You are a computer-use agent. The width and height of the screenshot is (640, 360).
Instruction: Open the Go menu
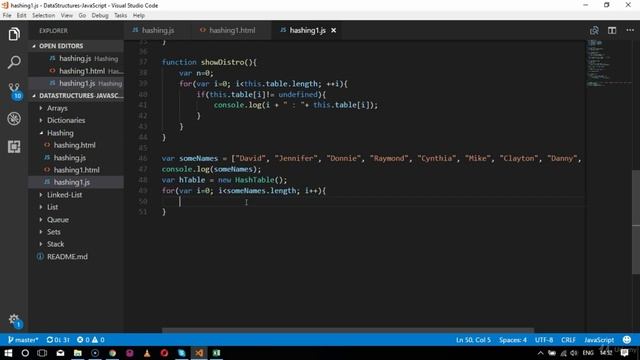(82, 16)
